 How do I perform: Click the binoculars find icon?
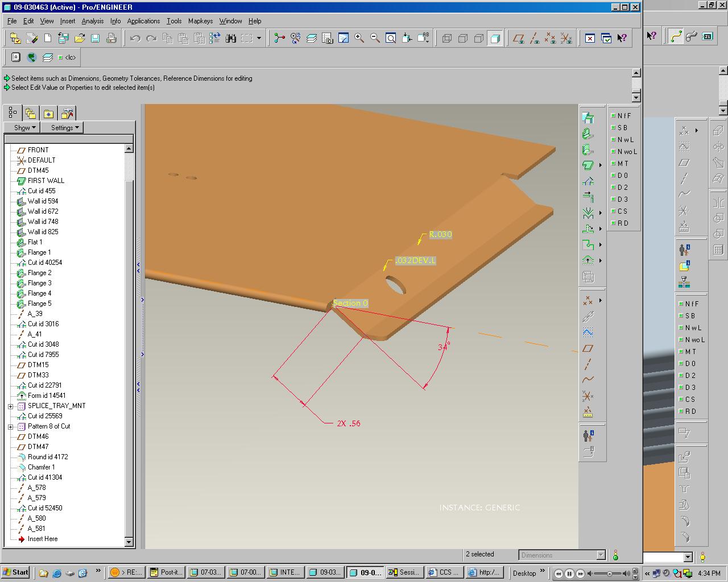[x=230, y=38]
